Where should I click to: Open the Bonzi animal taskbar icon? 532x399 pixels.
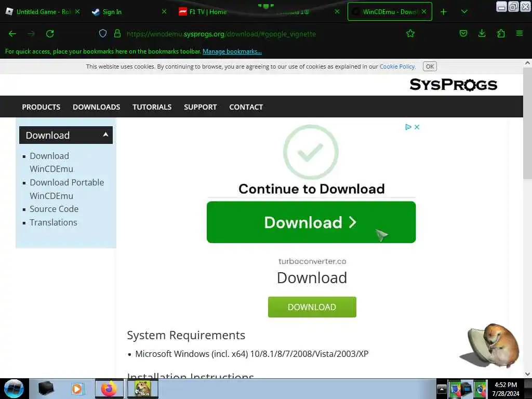coord(142,389)
